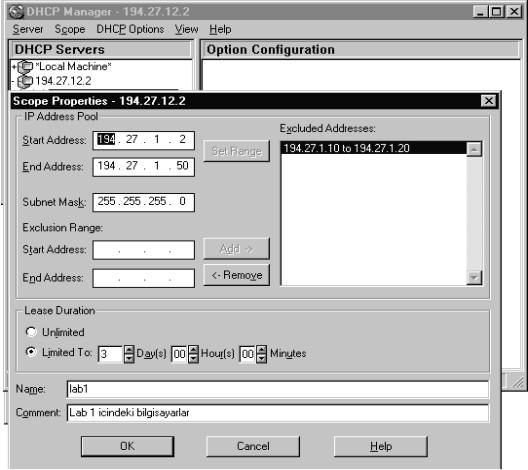Click the Excluded Addresses scroll down arrow
This screenshot has height=470, width=528.
[474, 278]
